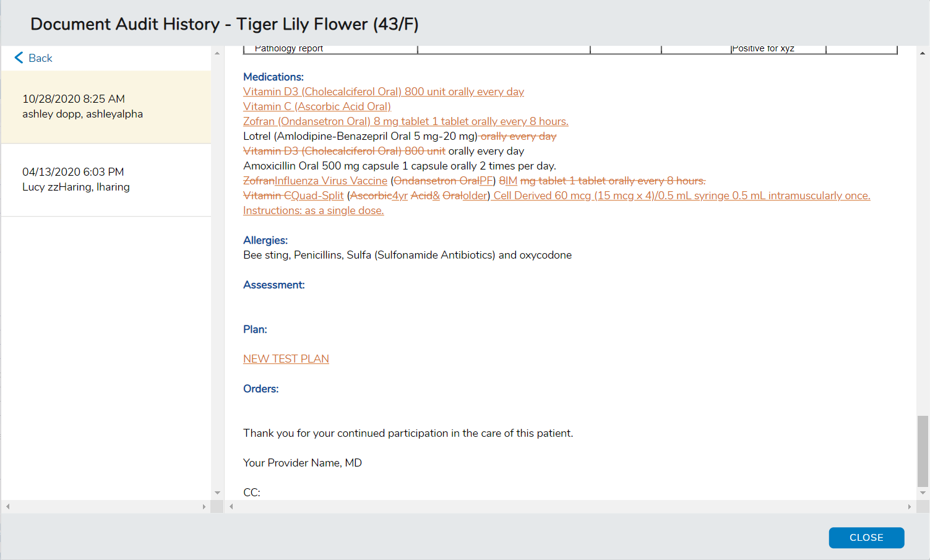
Task: Click sidebar horizontal scroll right arrow
Action: click(204, 507)
